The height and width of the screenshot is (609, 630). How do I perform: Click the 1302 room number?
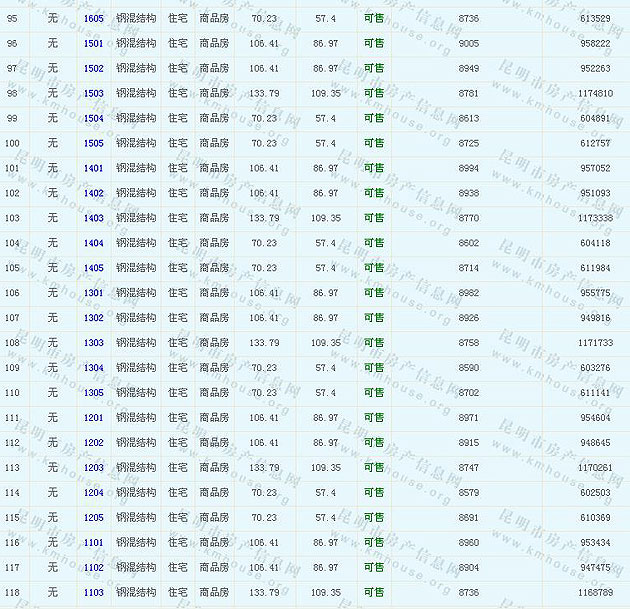pos(93,318)
